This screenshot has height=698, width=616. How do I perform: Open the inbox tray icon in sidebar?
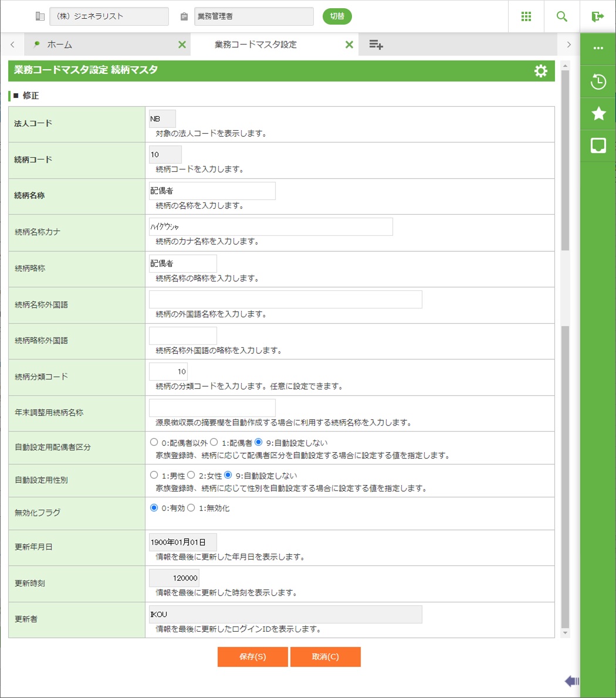coord(598,145)
